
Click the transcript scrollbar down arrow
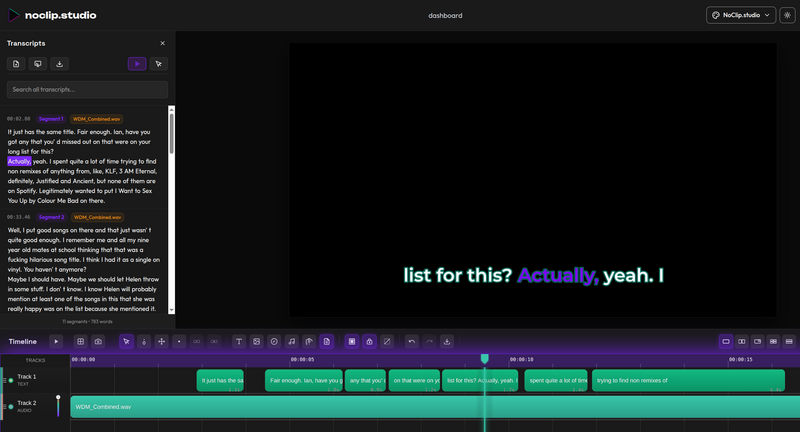coord(171,310)
